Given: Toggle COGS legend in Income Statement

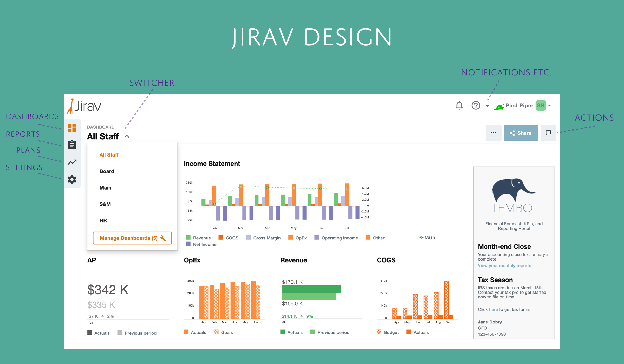Looking at the screenshot, I should [228, 238].
